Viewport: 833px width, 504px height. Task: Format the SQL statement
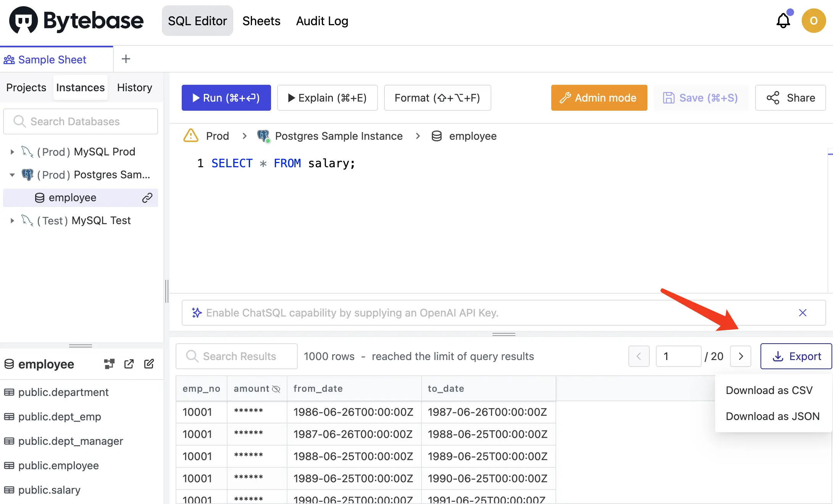click(x=437, y=98)
